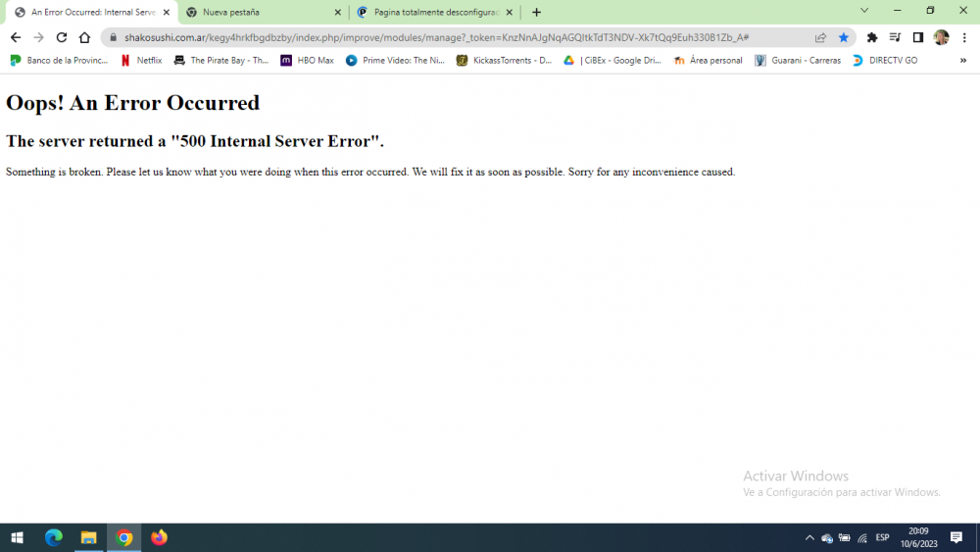Open the DIRECTV GO bookmark
Screen dimensions: 980x552
(x=885, y=61)
